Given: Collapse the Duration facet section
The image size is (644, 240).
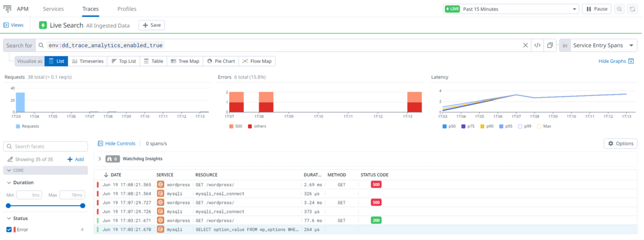Looking at the screenshot, I should click(x=9, y=183).
